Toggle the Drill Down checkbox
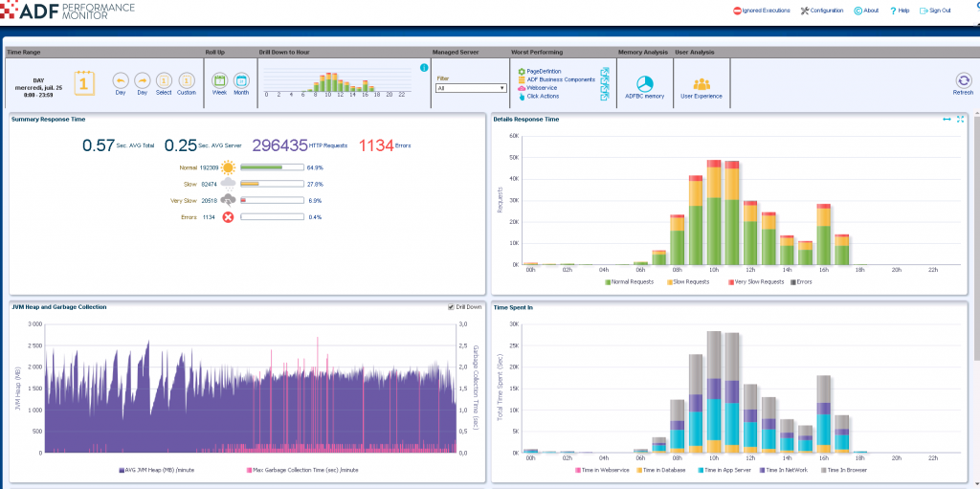Screen dimensions: 980x489 pyautogui.click(x=451, y=307)
